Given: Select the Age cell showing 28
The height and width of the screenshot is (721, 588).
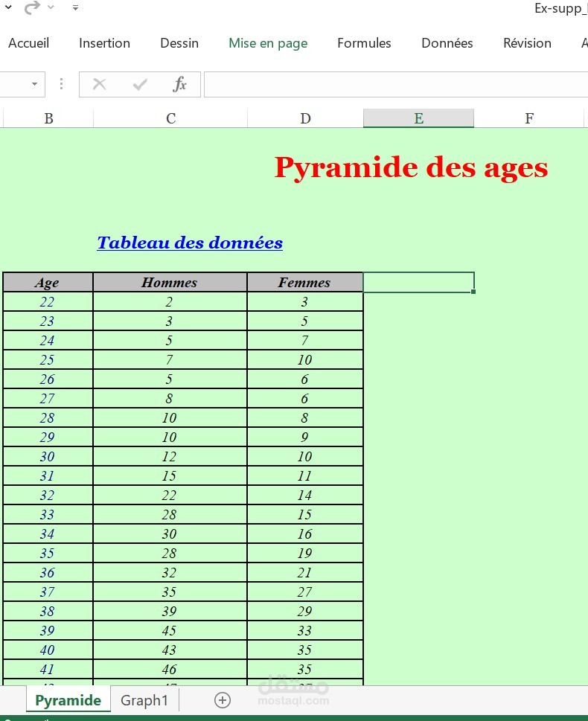Looking at the screenshot, I should (x=48, y=417).
